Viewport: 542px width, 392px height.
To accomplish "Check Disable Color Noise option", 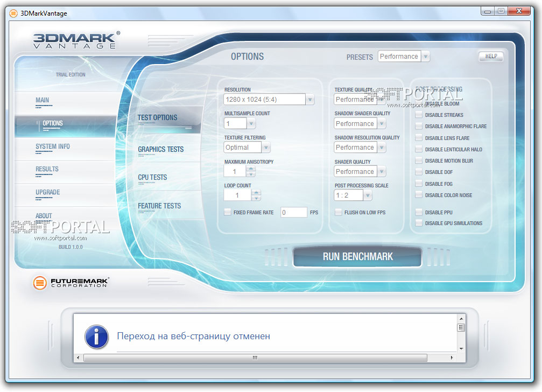I will tap(419, 194).
